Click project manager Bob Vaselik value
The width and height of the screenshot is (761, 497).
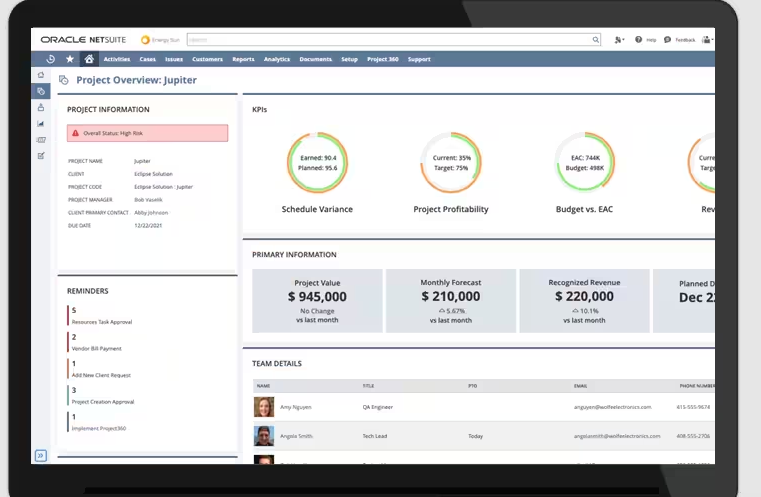pos(149,199)
